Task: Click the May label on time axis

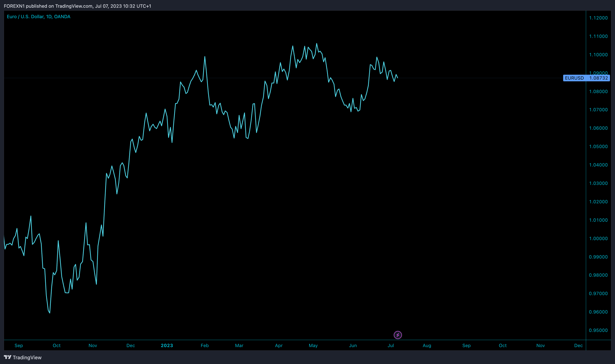Action: pyautogui.click(x=313, y=345)
